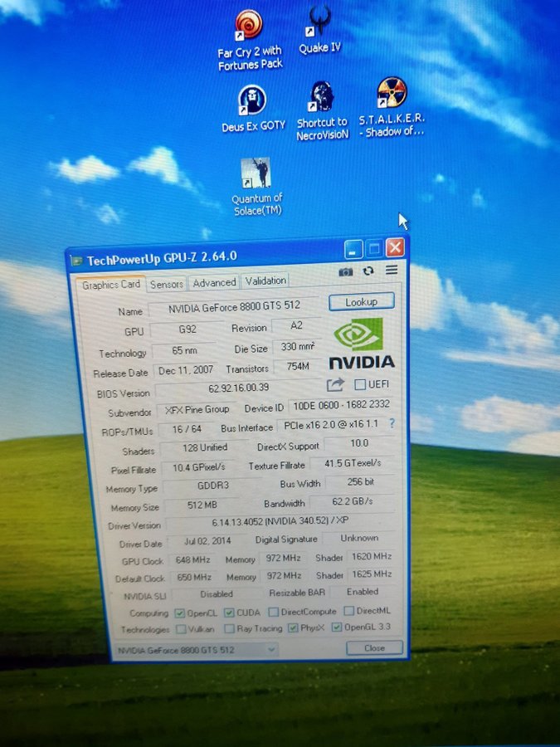This screenshot has width=560, height=747.
Task: Switch to the Advanced tab
Action: tap(214, 282)
